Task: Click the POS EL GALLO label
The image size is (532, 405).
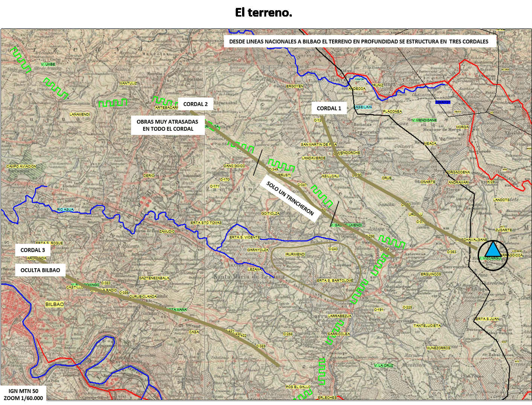Action: 299,387
